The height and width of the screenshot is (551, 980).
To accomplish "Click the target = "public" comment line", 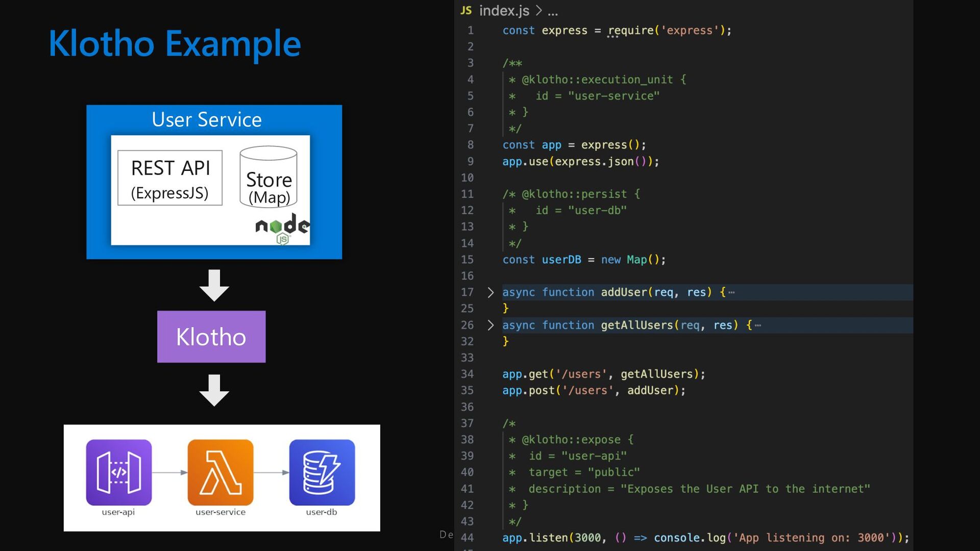I will coord(574,472).
